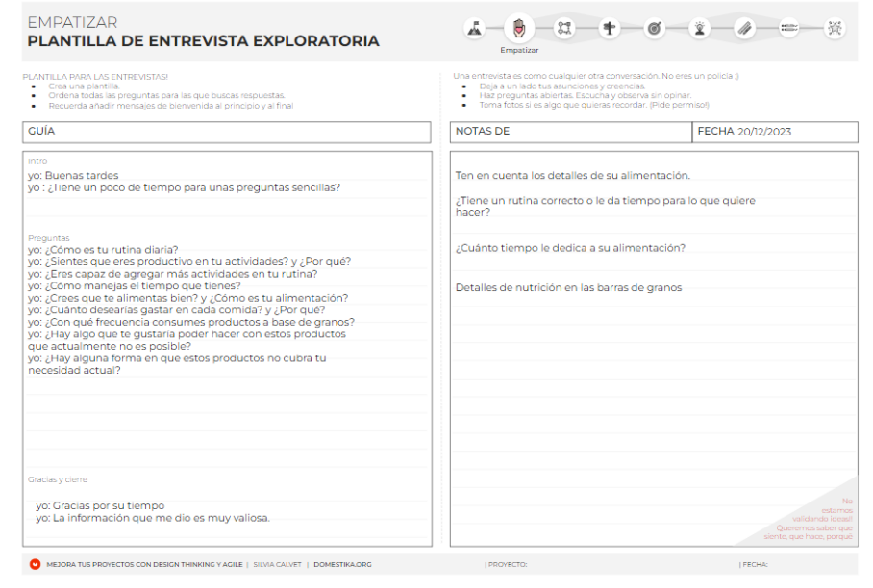The height and width of the screenshot is (588, 873).
Task: Click note 'Ten en cuenta los detalles'
Action: click(x=572, y=176)
